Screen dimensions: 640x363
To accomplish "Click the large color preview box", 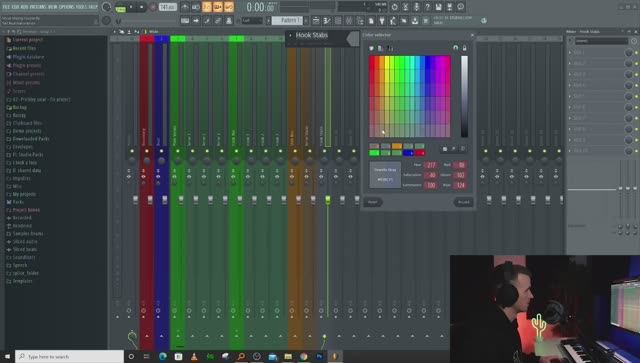I will pos(385,175).
